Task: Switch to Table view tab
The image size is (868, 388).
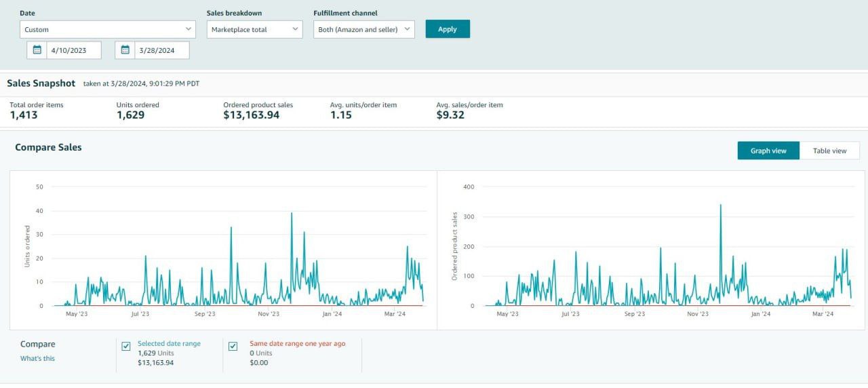Action: (829, 151)
